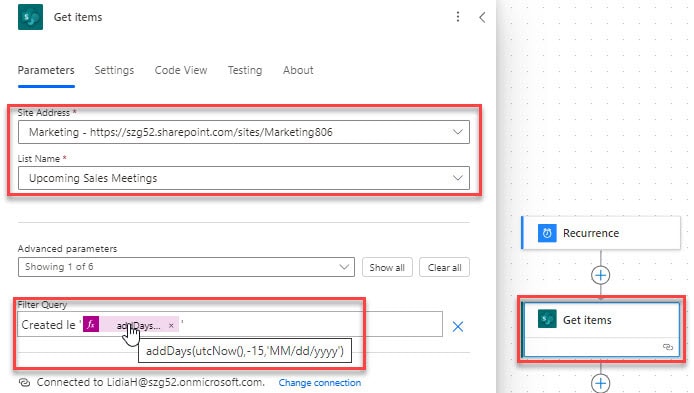694x393 pixels.
Task: Click the fx expression icon in Filter Query
Action: pyautogui.click(x=91, y=324)
